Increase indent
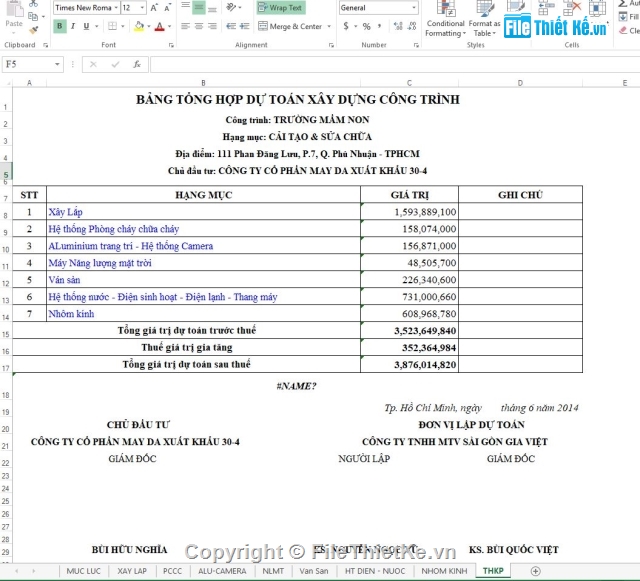This screenshot has width=640, height=581. 244,26
